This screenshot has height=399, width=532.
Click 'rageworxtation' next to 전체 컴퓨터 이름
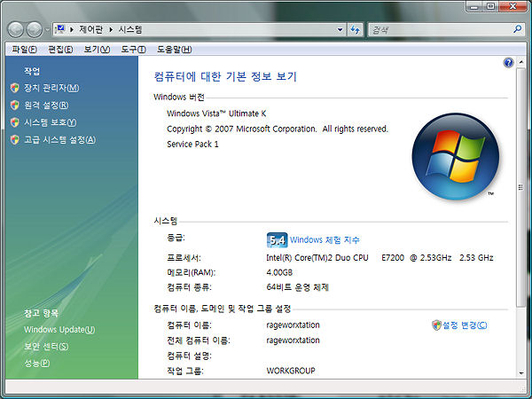tap(293, 340)
